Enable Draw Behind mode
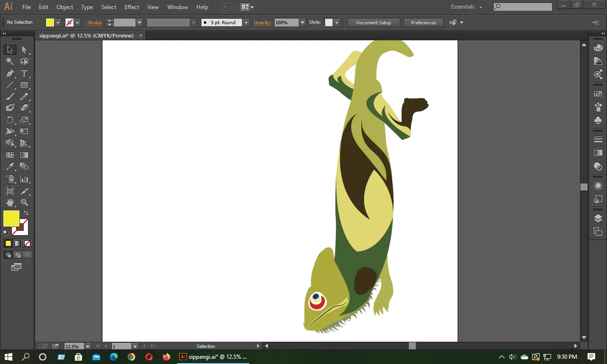This screenshot has width=607, height=364. (x=18, y=255)
